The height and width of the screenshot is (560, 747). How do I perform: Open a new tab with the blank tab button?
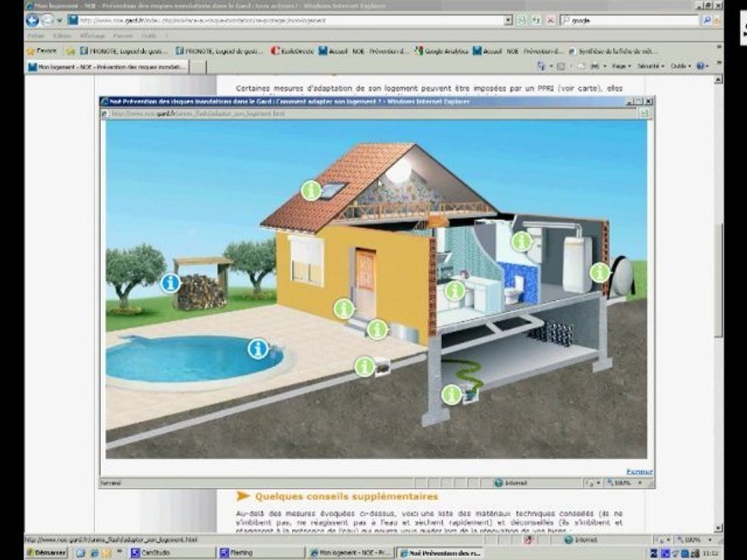point(198,67)
